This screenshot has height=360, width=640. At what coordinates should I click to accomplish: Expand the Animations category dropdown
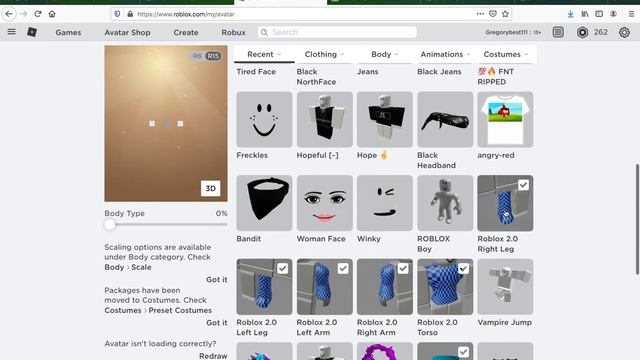click(x=445, y=54)
